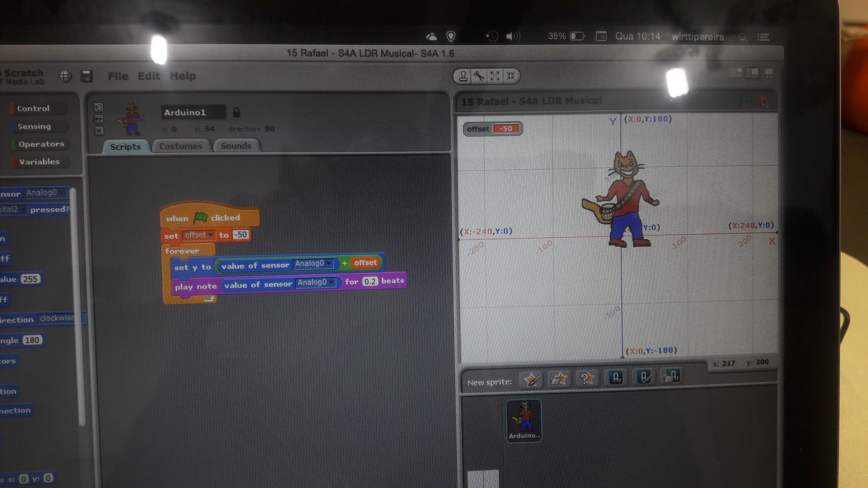Click the globe language icon
The width and height of the screenshot is (868, 488).
coord(66,76)
